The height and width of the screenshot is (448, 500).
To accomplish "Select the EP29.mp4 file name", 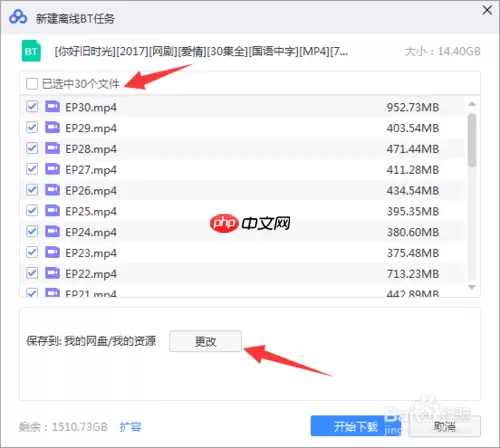I will [x=91, y=128].
